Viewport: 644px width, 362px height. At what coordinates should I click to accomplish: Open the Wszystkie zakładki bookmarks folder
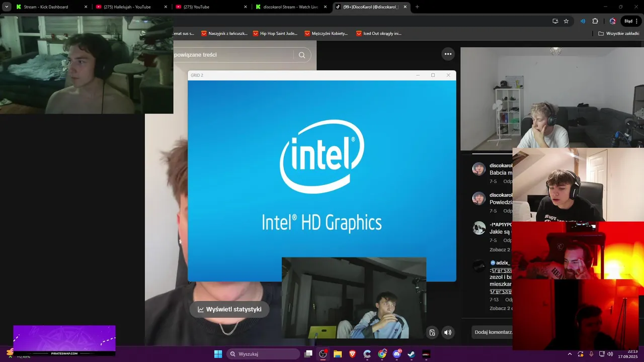click(x=618, y=33)
